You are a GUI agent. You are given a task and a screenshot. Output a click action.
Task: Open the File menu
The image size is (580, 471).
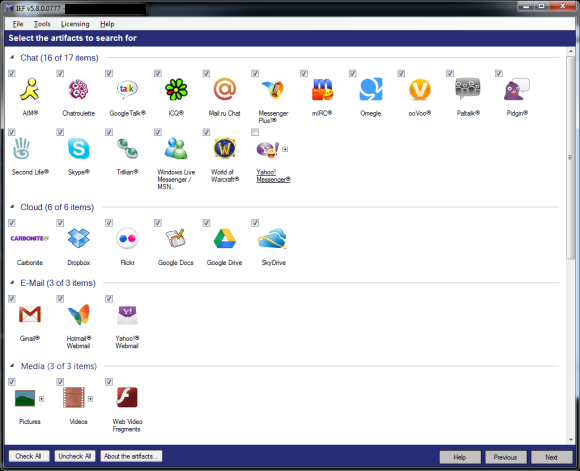click(x=18, y=24)
